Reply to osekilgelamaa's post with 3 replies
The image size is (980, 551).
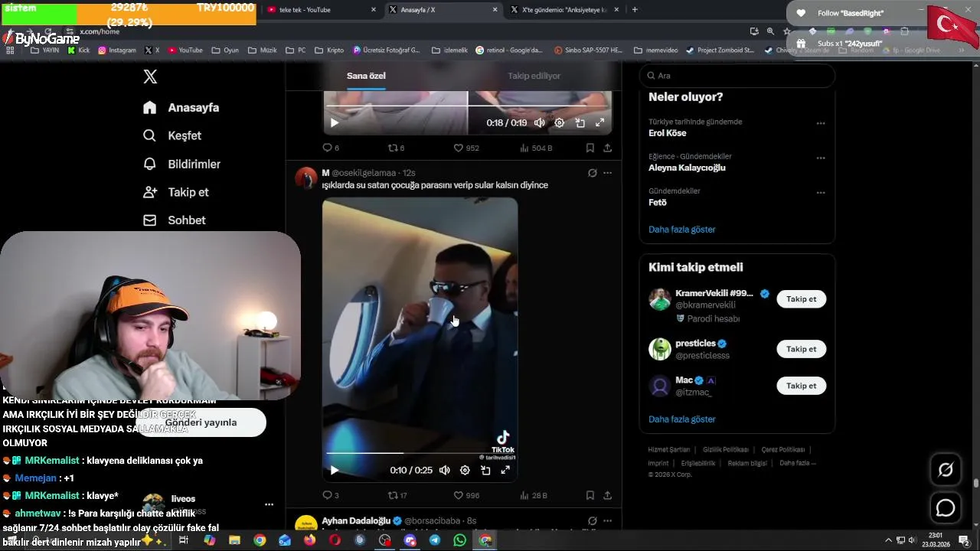331,495
